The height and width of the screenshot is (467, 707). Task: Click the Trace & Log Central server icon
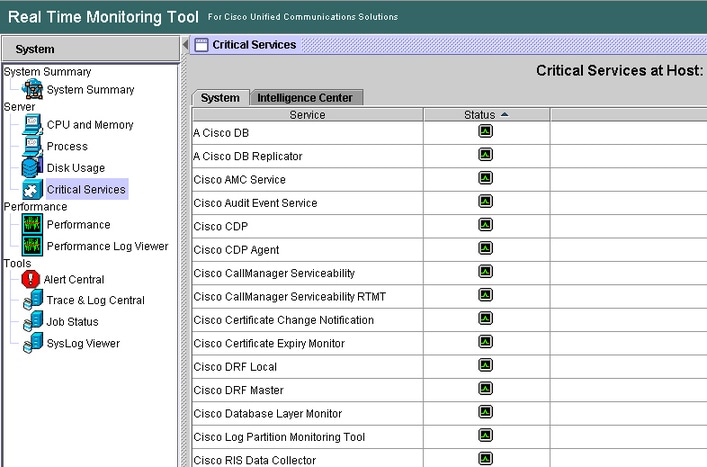[x=33, y=300]
